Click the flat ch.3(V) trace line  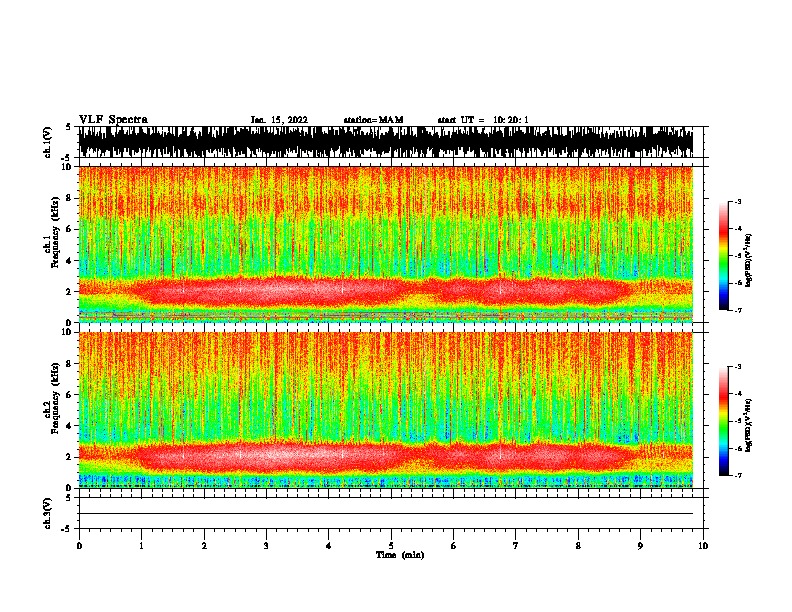pyautogui.click(x=386, y=514)
